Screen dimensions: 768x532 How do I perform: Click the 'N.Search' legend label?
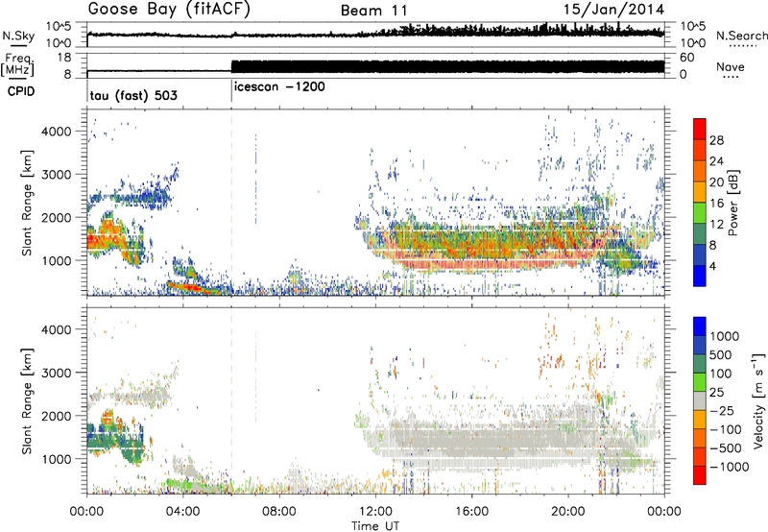point(741,36)
